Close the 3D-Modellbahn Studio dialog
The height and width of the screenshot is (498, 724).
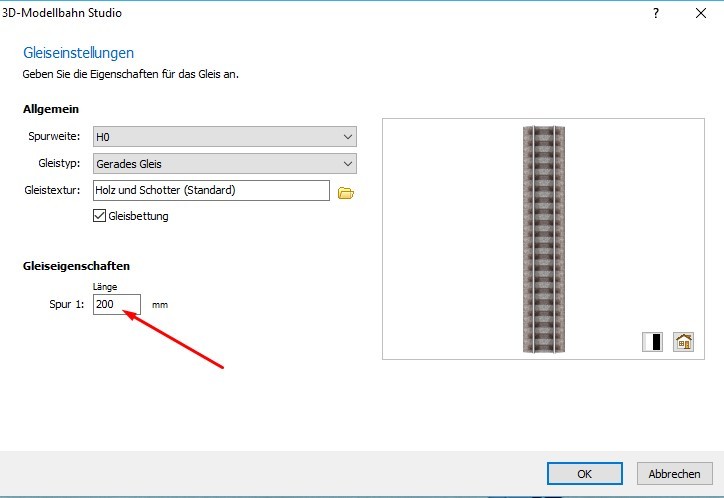700,13
